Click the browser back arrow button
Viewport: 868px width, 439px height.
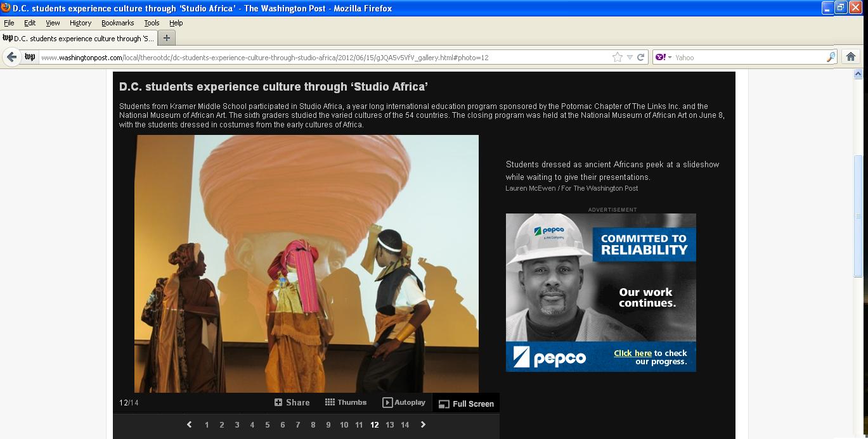[11, 57]
